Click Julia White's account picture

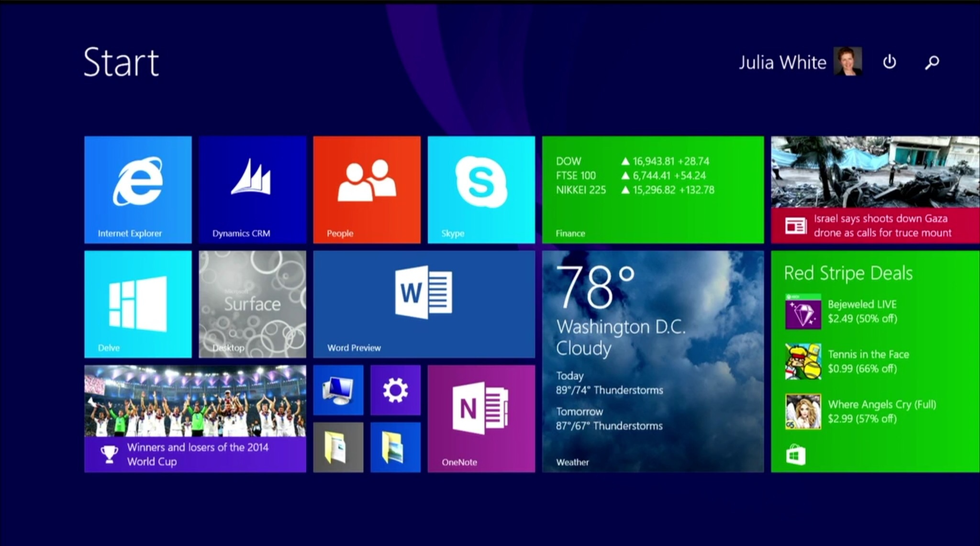(847, 61)
